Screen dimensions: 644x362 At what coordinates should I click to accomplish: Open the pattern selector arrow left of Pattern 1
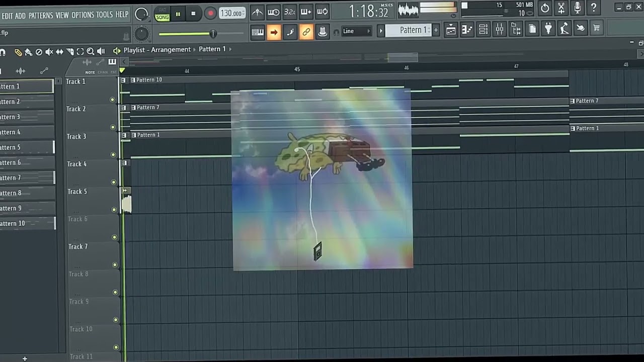pyautogui.click(x=381, y=31)
